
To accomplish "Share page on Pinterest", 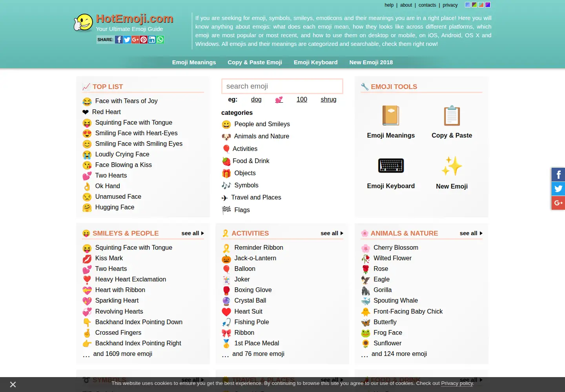I will coord(144,40).
